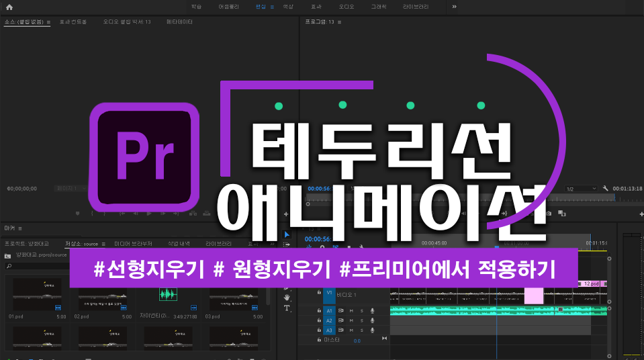Enable voice-over record on track A1
This screenshot has width=644, height=360.
click(x=373, y=311)
